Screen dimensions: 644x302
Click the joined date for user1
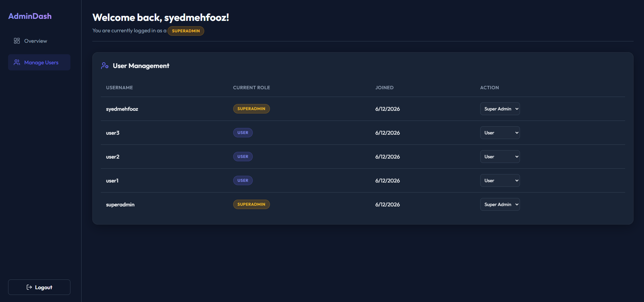coord(388,180)
